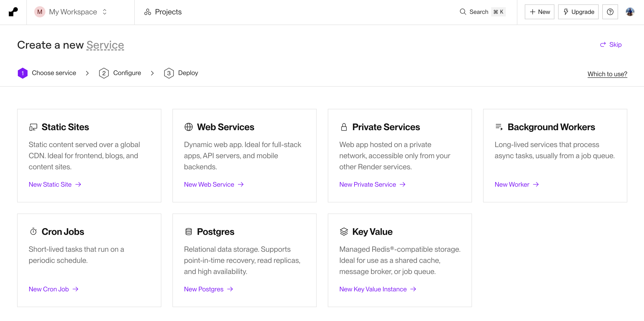Click the Web Services globe icon
The image size is (644, 321).
point(188,127)
